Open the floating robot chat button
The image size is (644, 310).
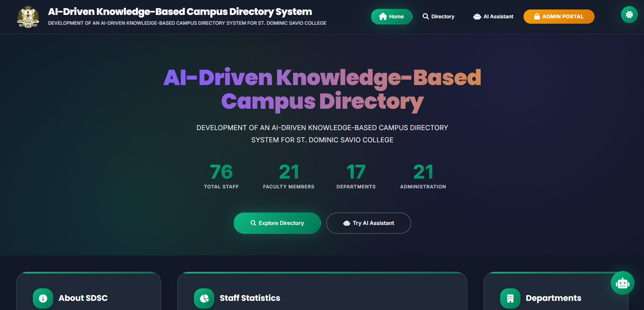coord(622,283)
